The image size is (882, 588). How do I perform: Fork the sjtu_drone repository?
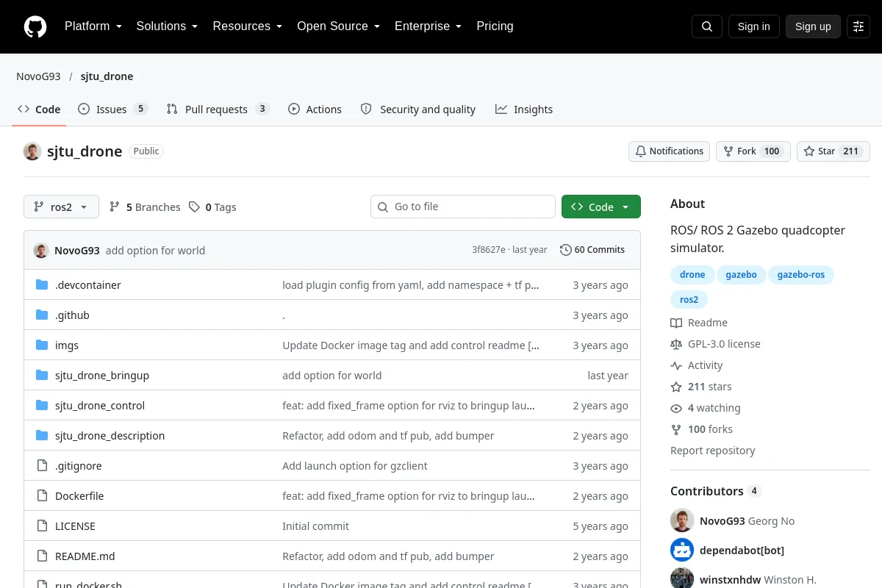(x=753, y=151)
